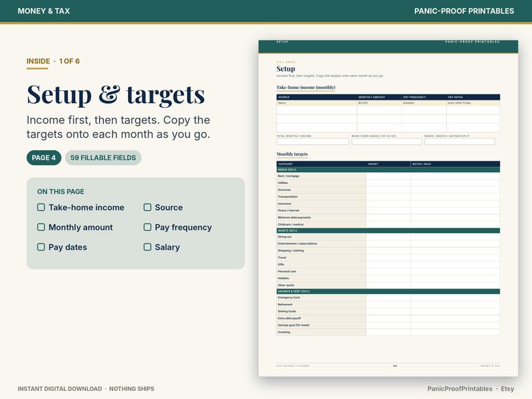Click the Childcare / medical row label
The height and width of the screenshot is (399, 532).
click(291, 224)
